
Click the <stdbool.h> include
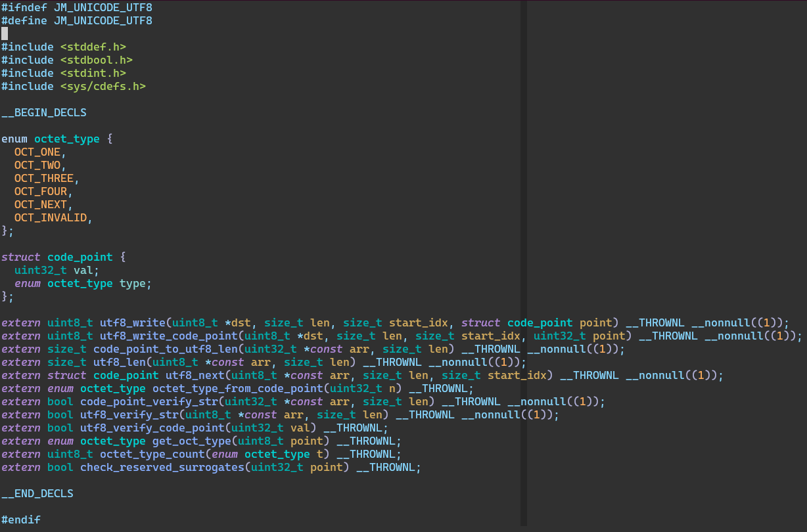97,60
